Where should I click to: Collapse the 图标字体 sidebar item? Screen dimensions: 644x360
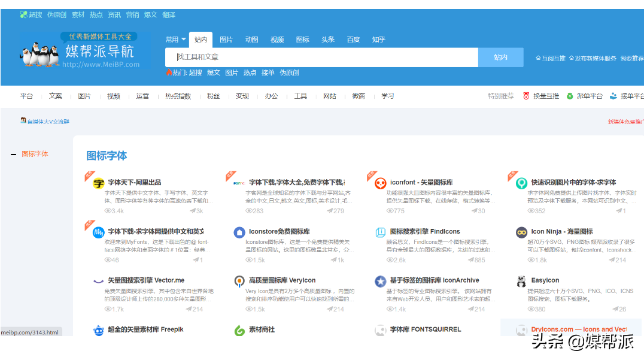13,154
